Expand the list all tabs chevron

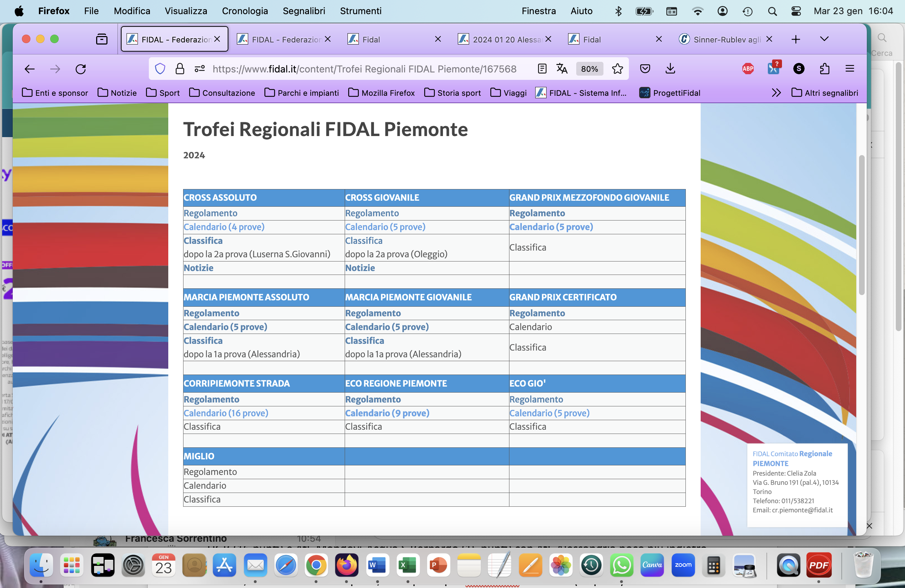pyautogui.click(x=824, y=39)
